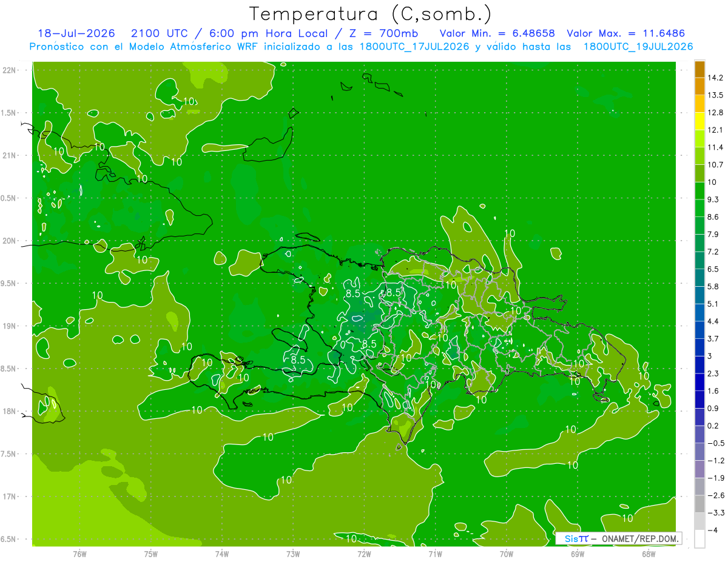Screen dimensions: 728x562
Task: Click the orange-brown swatch above 14.2
Action: pos(699,69)
